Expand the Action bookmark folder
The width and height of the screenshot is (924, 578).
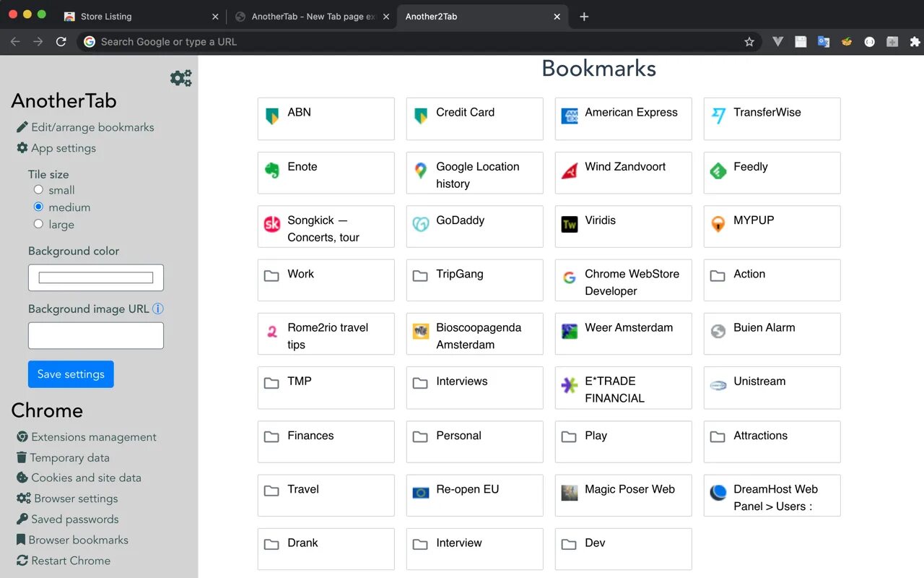pyautogui.click(x=772, y=280)
